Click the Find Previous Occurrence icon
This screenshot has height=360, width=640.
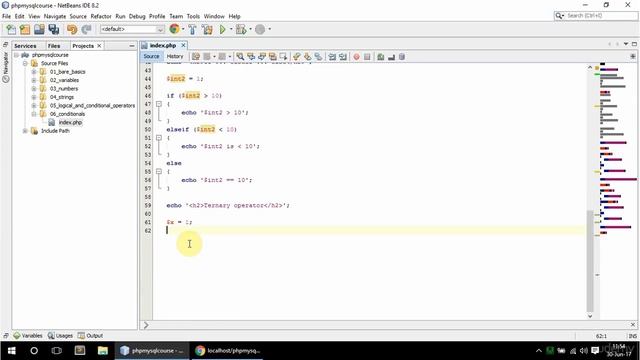tap(251, 57)
